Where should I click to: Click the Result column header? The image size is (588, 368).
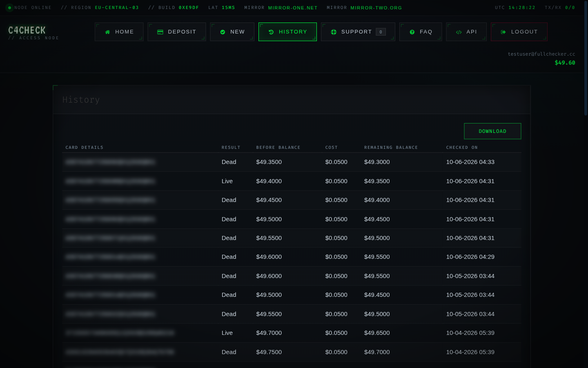point(231,148)
